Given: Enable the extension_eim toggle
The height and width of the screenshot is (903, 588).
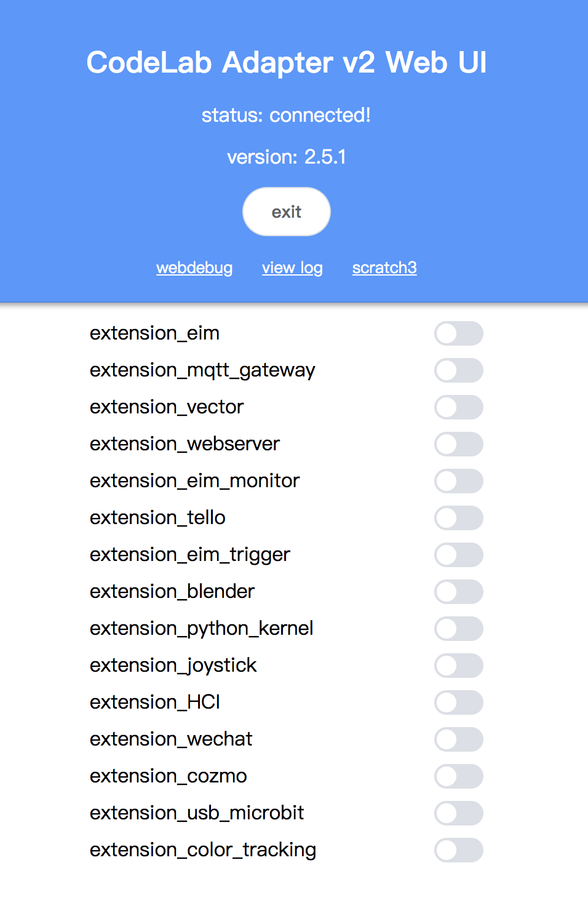Looking at the screenshot, I should pos(458,333).
